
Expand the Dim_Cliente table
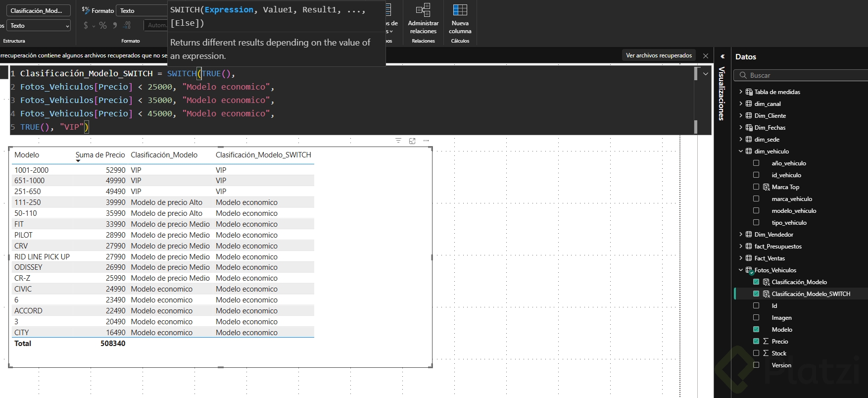coord(741,115)
